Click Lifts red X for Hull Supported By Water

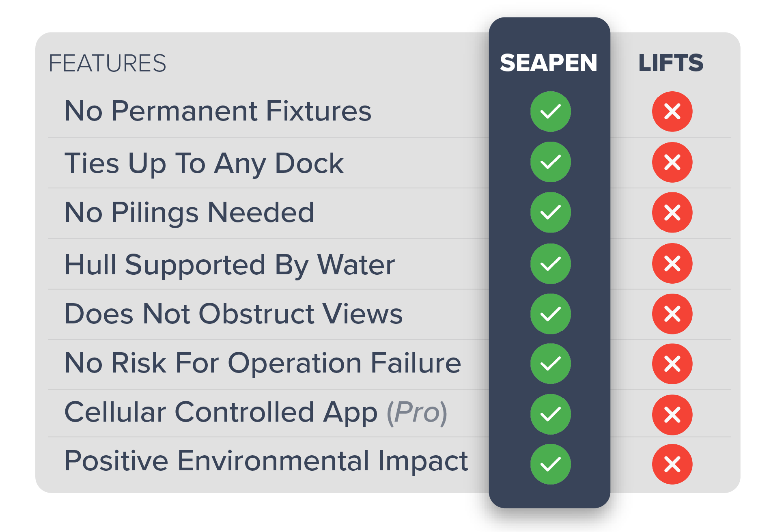click(x=672, y=263)
